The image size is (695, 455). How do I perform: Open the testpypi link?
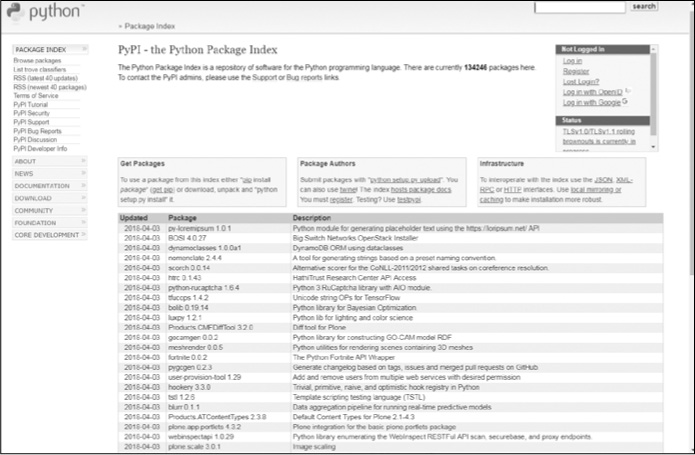(409, 200)
